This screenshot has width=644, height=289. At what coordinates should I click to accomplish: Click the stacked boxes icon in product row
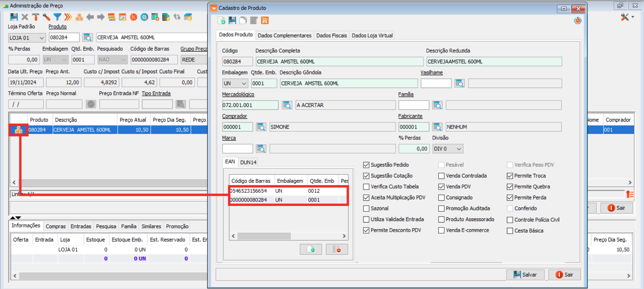tap(19, 130)
